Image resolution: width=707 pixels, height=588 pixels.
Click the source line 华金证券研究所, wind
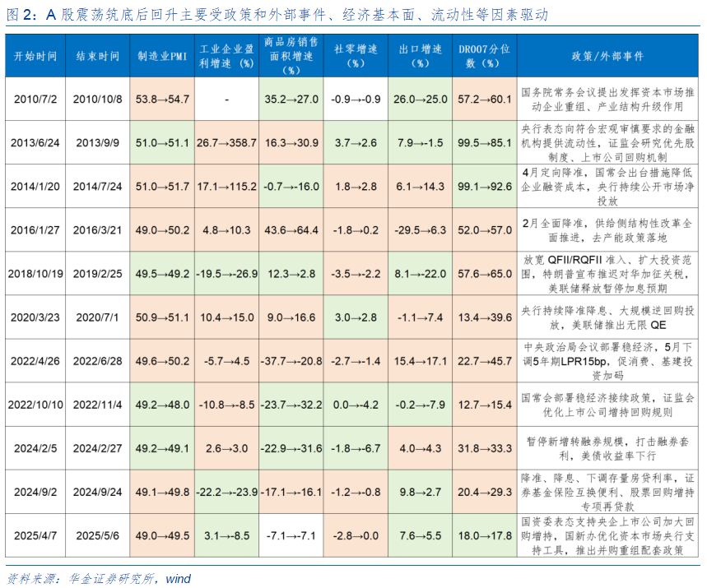(99, 578)
